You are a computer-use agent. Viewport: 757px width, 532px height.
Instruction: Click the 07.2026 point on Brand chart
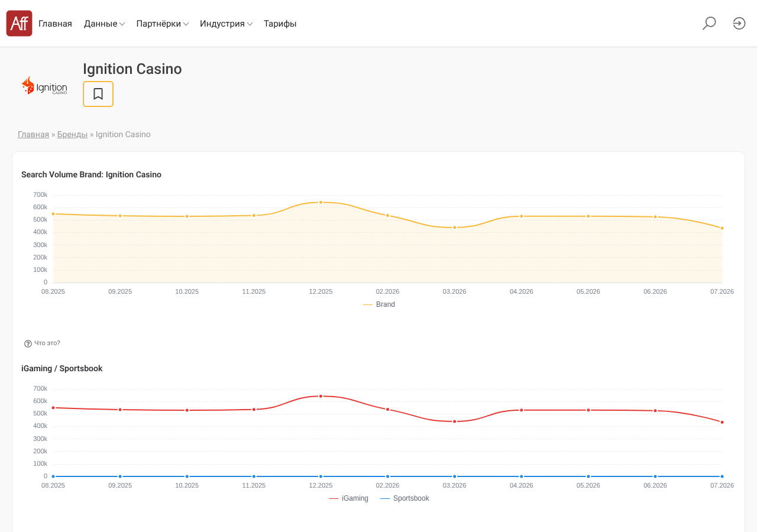(x=722, y=228)
